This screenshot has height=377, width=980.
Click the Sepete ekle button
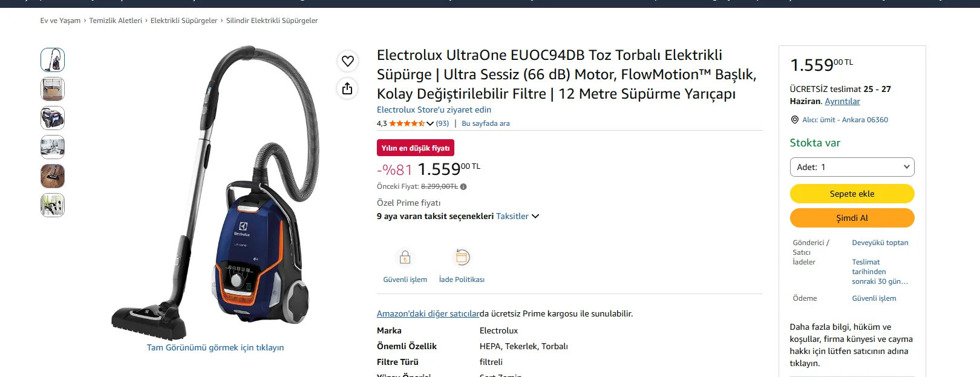click(x=852, y=194)
